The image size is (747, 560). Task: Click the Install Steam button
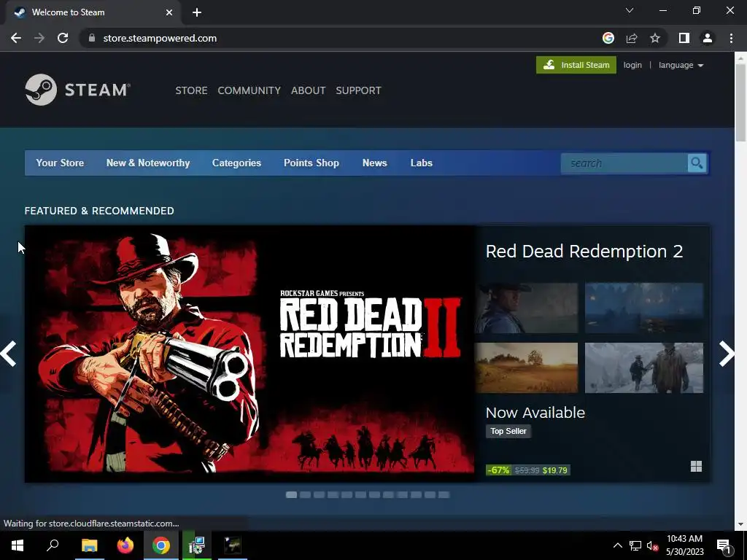[x=576, y=65]
